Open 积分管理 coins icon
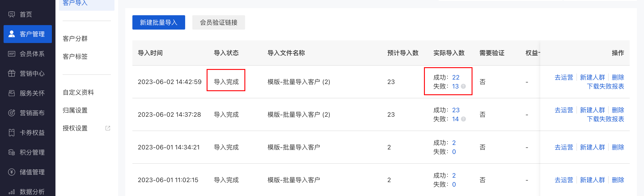 [11, 152]
